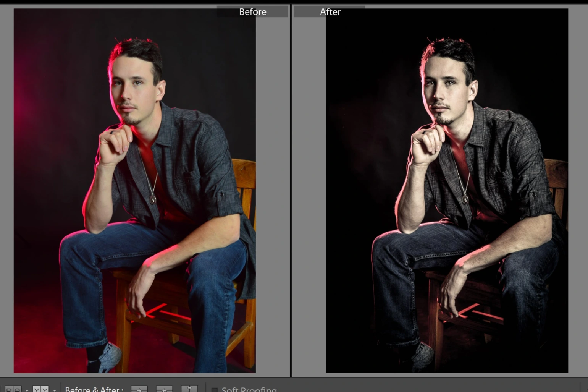This screenshot has width=588, height=392.
Task: Click the After label
Action: pos(330,12)
